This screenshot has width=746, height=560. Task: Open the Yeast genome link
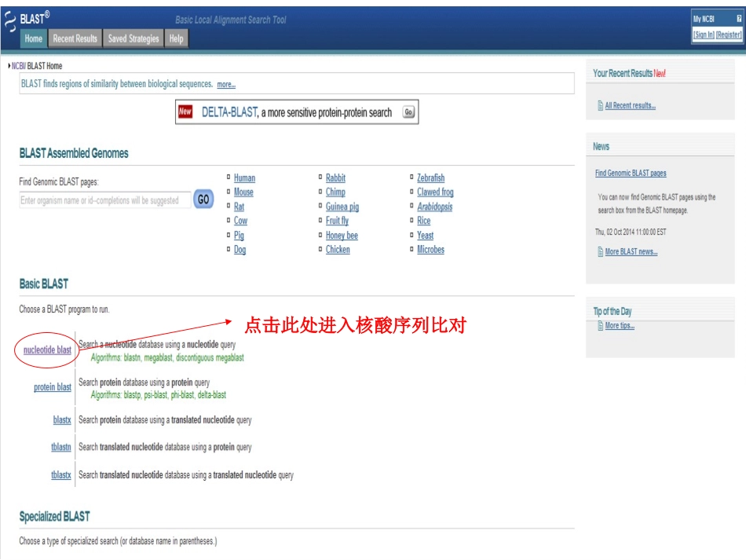tap(426, 235)
